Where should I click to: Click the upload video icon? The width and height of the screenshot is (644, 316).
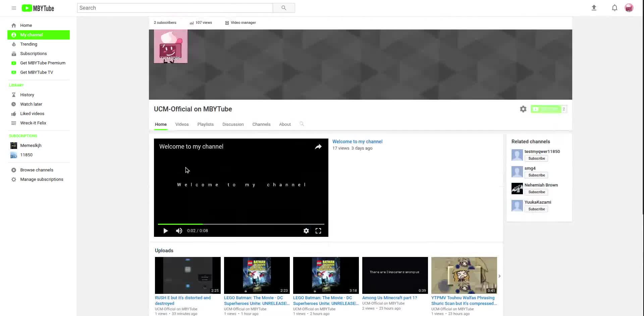click(594, 8)
